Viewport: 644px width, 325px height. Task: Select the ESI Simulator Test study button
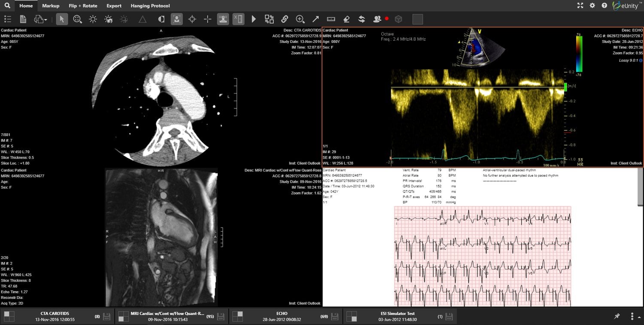(400, 316)
